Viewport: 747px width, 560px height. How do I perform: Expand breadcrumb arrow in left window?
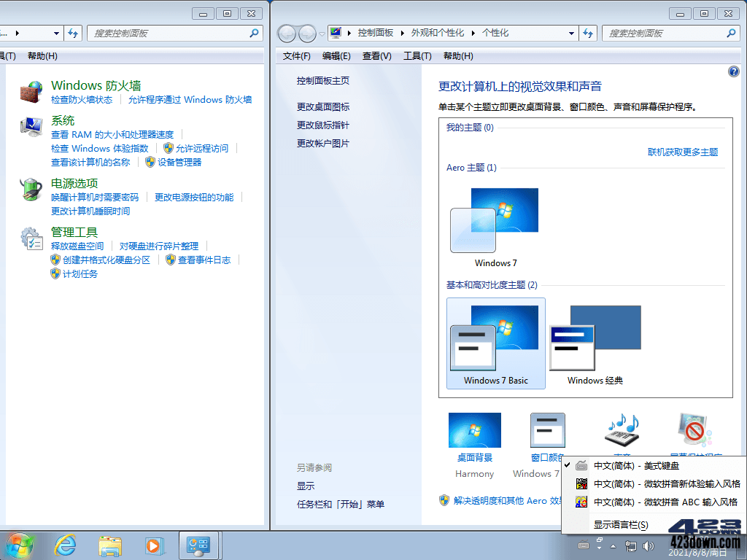click(18, 33)
